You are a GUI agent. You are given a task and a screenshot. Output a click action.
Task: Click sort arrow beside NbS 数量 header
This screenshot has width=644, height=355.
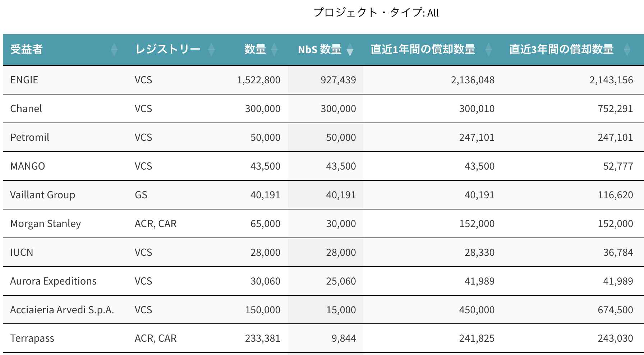(350, 50)
